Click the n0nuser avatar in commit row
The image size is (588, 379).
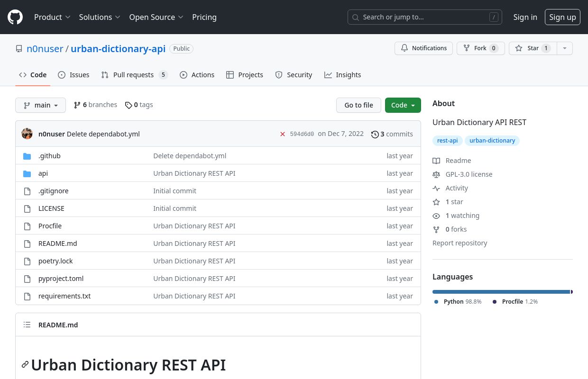[x=27, y=134]
